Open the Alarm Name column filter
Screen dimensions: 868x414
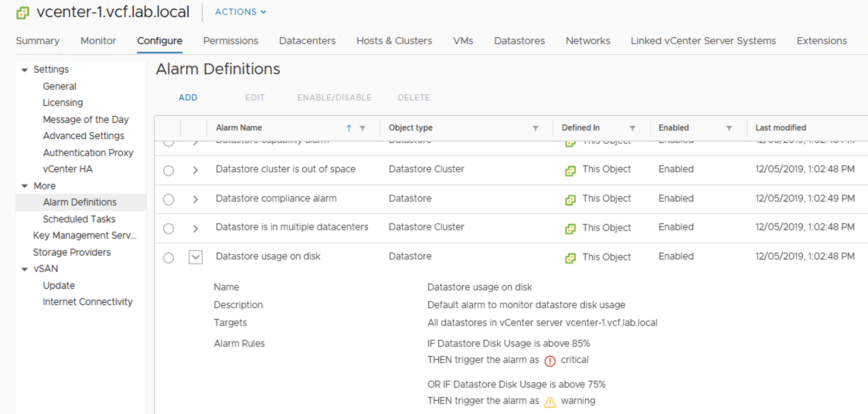[363, 128]
